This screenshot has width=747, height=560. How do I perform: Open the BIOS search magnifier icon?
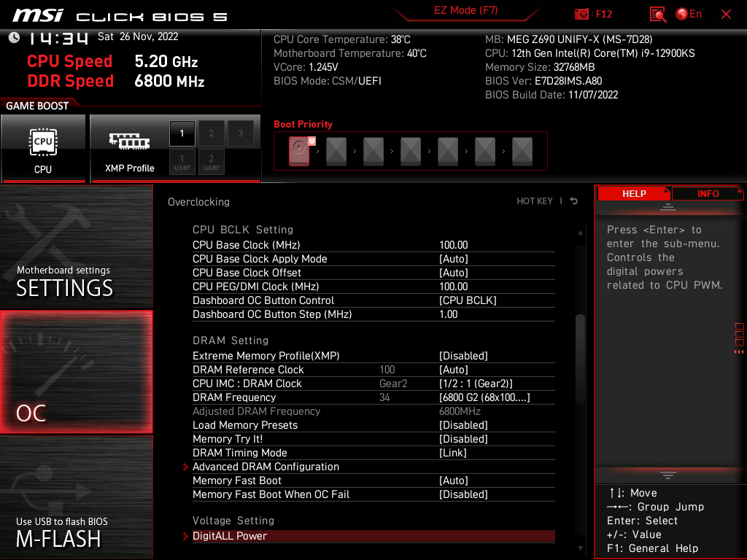click(658, 15)
